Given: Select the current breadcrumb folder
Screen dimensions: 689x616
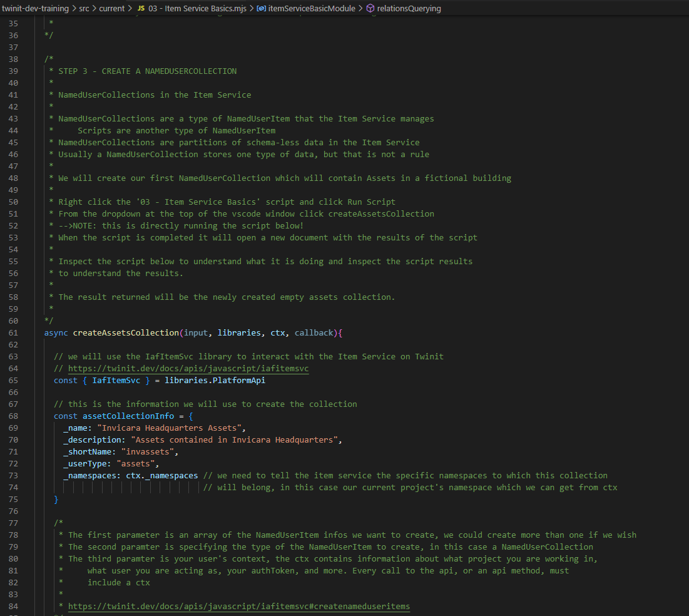Looking at the screenshot, I should click(x=111, y=8).
